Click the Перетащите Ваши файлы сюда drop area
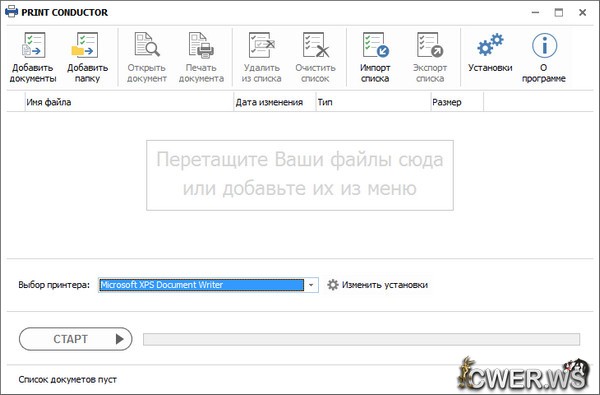The width and height of the screenshot is (600, 395). [x=300, y=175]
